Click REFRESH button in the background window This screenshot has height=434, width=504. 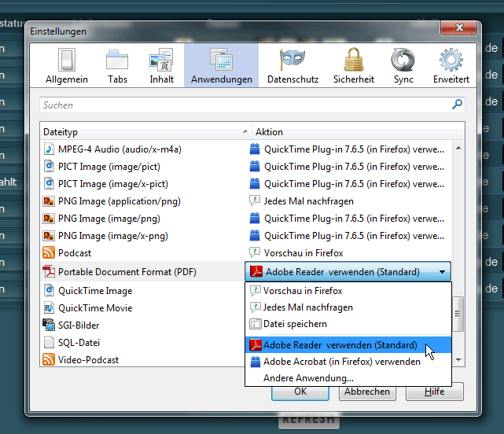tap(308, 420)
